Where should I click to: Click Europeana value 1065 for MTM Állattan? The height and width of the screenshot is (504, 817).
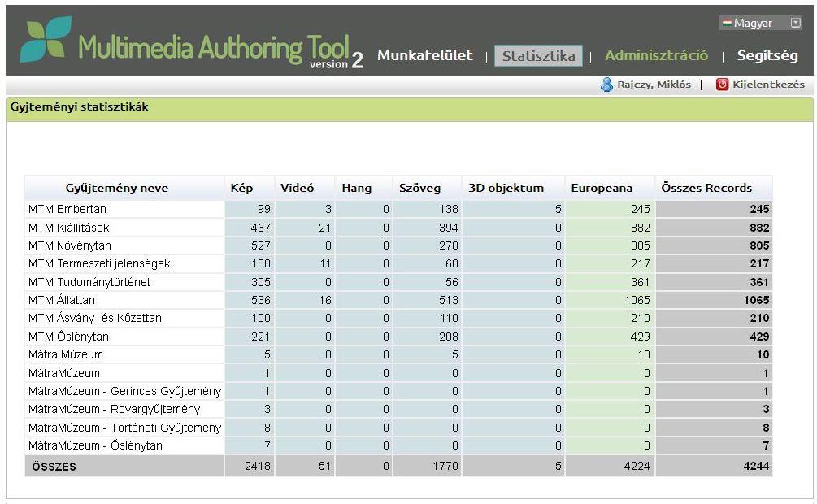point(638,300)
